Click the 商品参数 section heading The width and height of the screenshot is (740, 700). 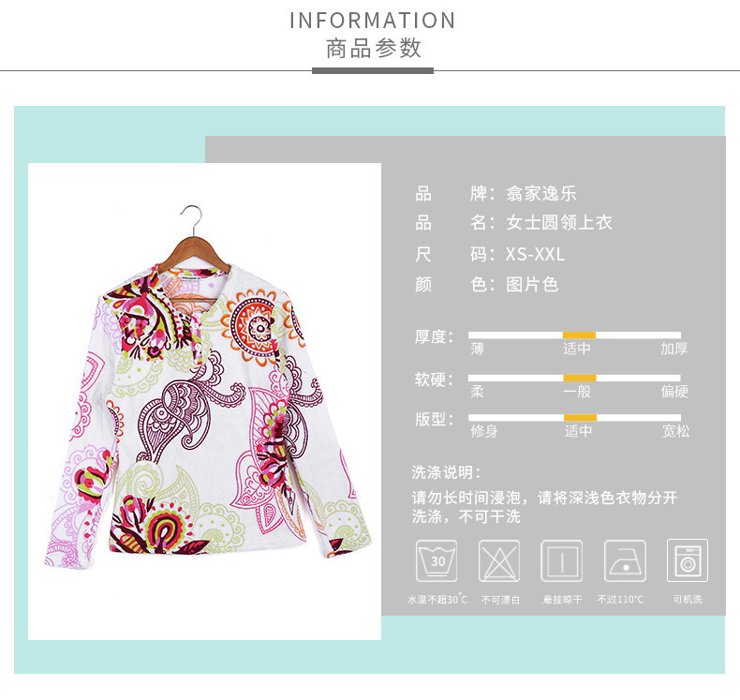point(374,48)
